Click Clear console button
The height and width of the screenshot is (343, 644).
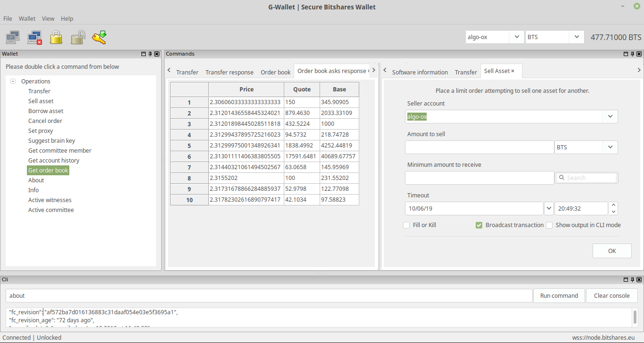pyautogui.click(x=612, y=295)
